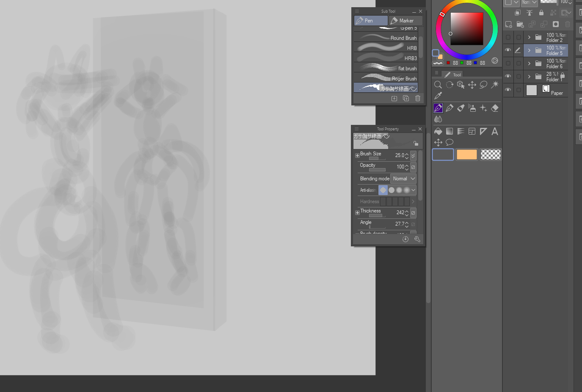Image resolution: width=582 pixels, height=392 pixels.
Task: Open the Blending mode dropdown
Action: pyautogui.click(x=403, y=179)
